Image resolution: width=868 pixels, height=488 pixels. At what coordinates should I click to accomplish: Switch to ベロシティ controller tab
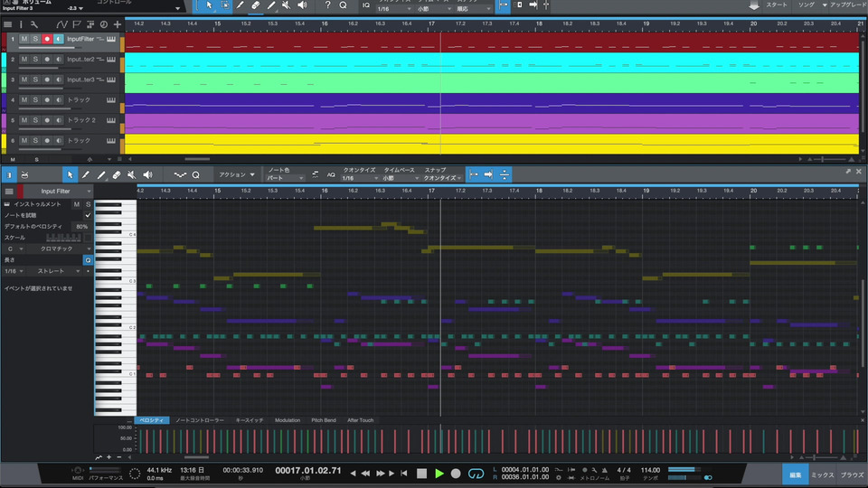pos(152,420)
